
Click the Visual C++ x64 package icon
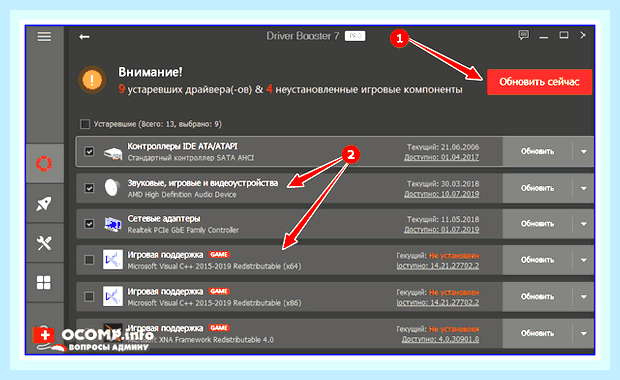click(113, 259)
